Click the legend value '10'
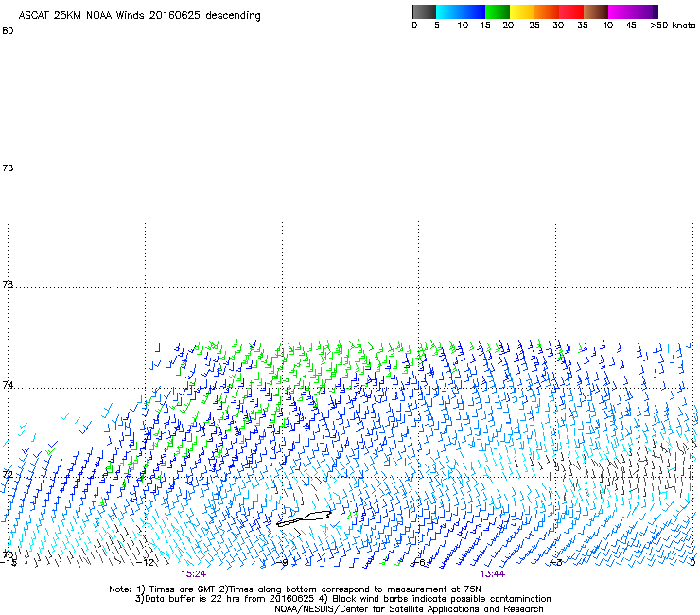700x615 pixels. 463,26
